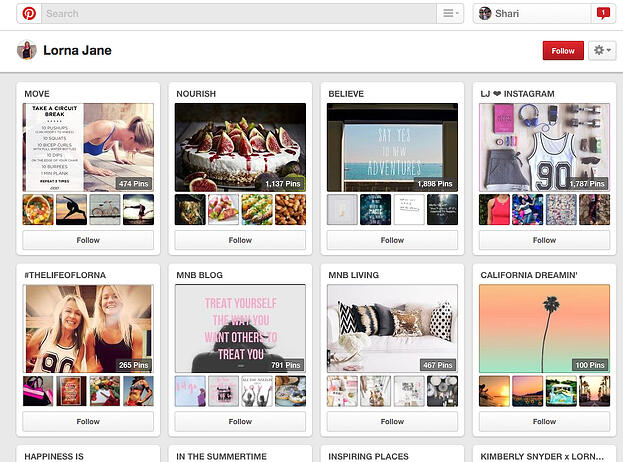Open bicycle thumbnail in MOVE board
Screen dimensions: 623x462
pyautogui.click(x=105, y=210)
